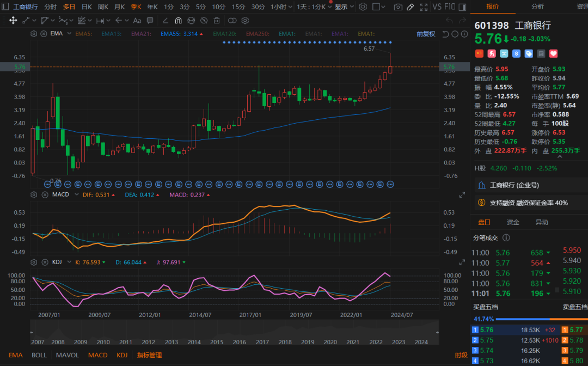Click the pink heart favorite icon
This screenshot has width=588, height=366.
pos(554,53)
